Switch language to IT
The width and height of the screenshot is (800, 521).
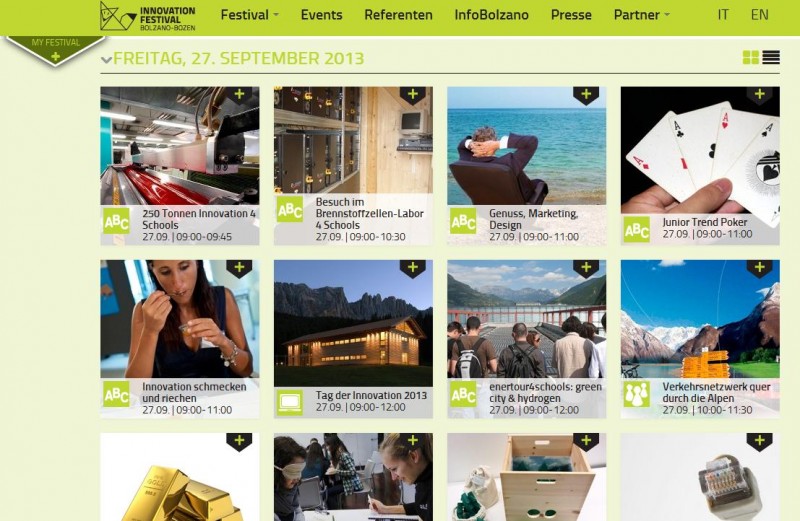point(723,15)
